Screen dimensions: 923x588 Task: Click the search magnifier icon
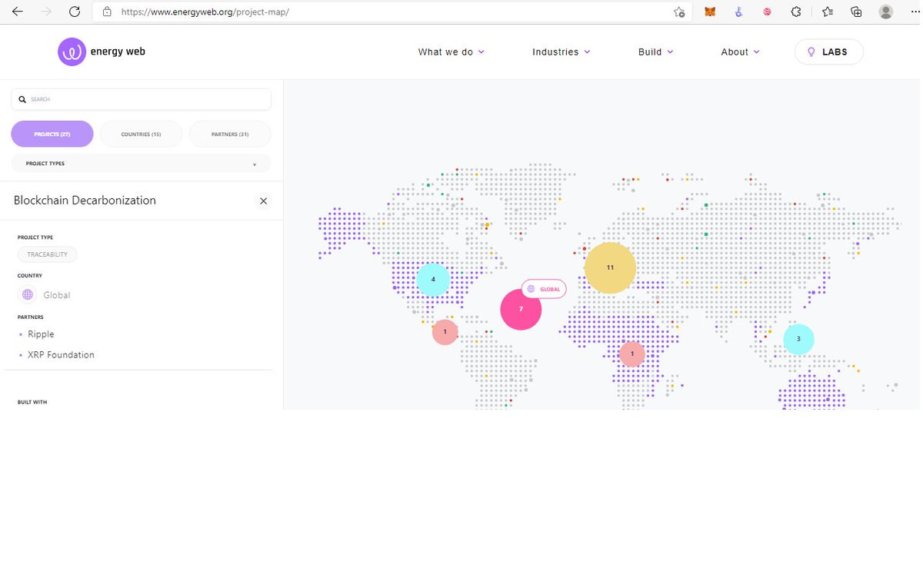tap(22, 99)
